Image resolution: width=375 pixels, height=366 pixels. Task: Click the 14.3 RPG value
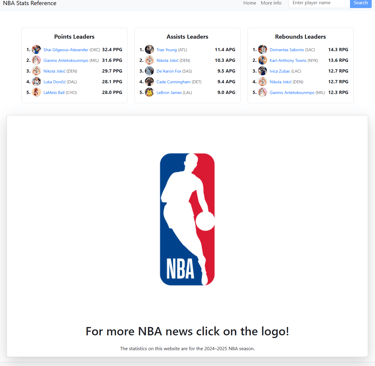click(x=338, y=50)
